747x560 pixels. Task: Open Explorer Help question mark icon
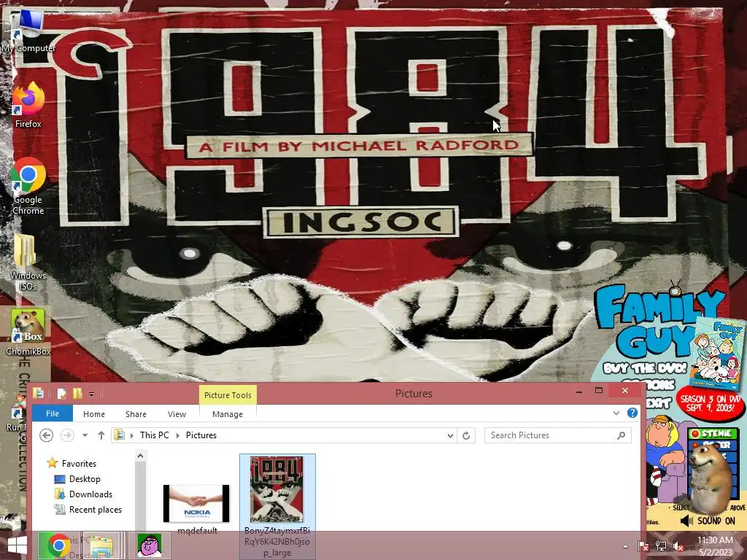[x=632, y=413]
